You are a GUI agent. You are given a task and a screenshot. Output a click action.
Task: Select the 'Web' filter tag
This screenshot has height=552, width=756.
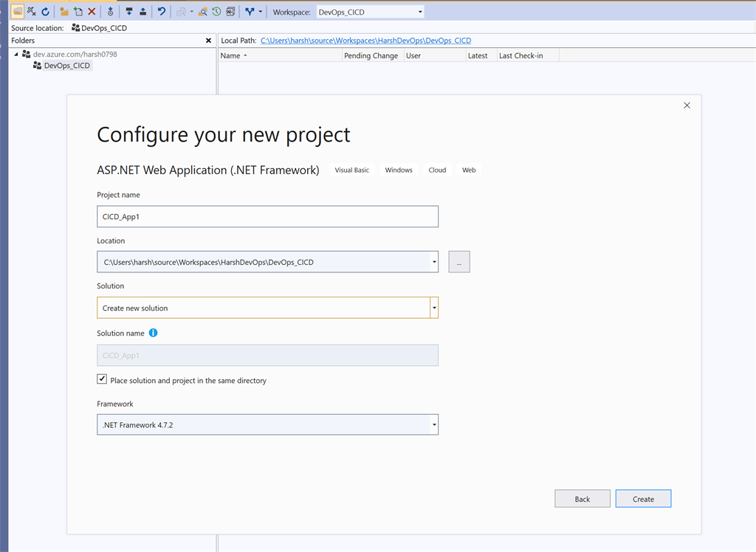(468, 170)
